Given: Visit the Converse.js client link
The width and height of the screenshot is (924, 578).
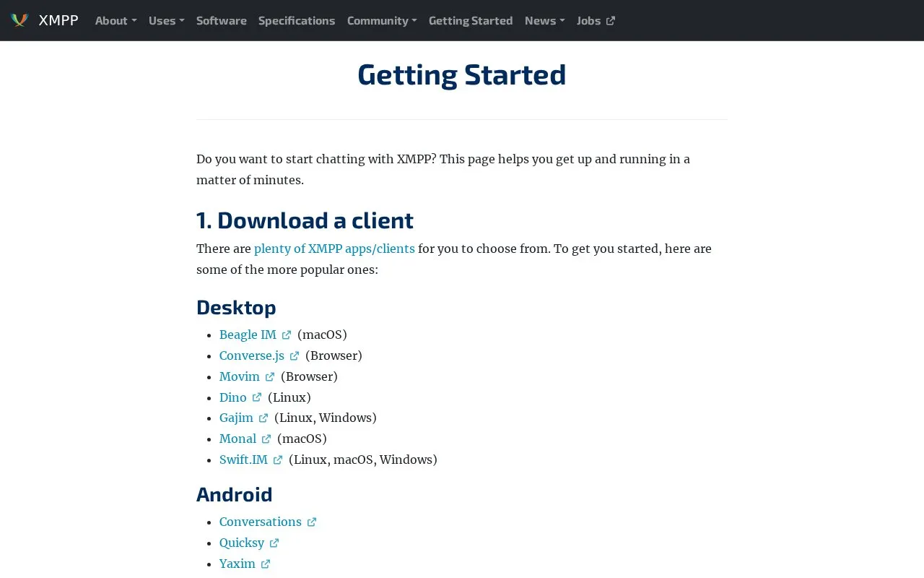Looking at the screenshot, I should pyautogui.click(x=252, y=355).
